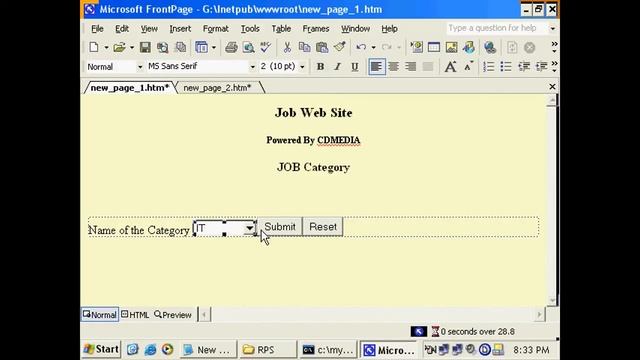Create a new page with the New icon
This screenshot has height=360, width=640.
coord(94,47)
